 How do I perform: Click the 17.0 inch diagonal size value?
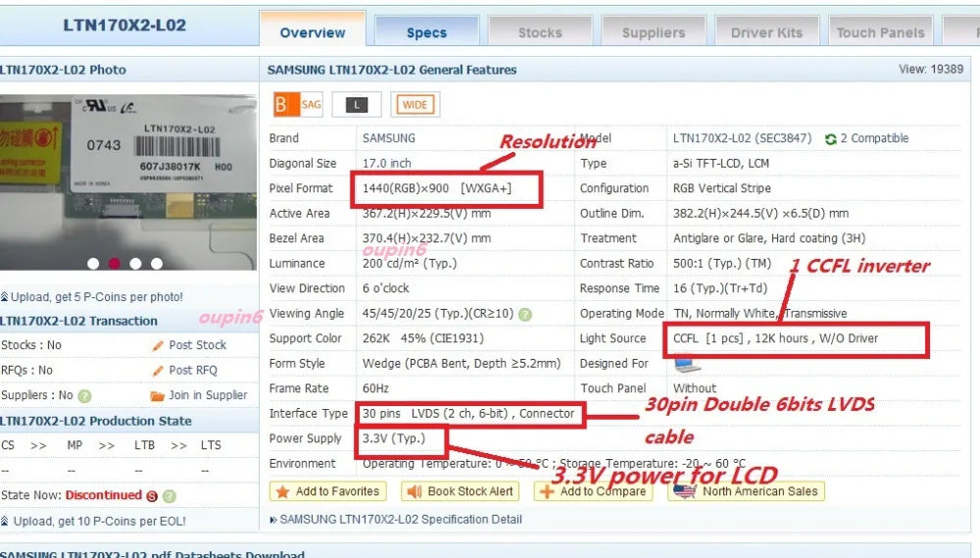click(387, 163)
